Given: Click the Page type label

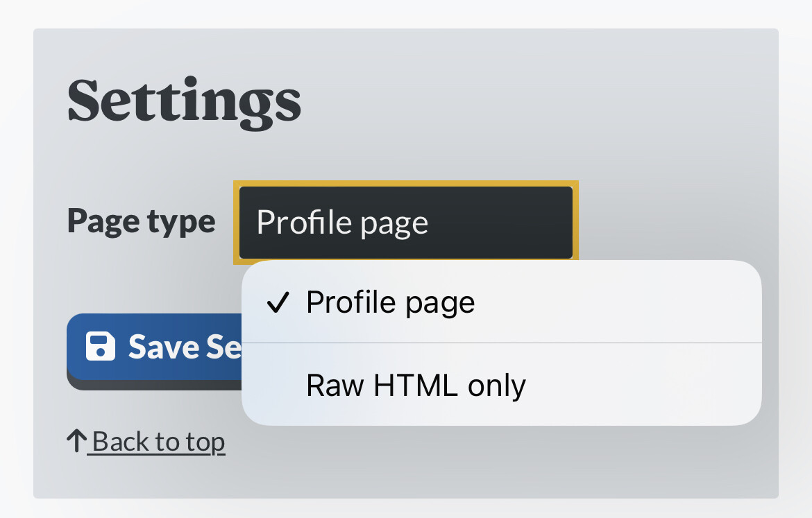Looking at the screenshot, I should click(x=142, y=221).
